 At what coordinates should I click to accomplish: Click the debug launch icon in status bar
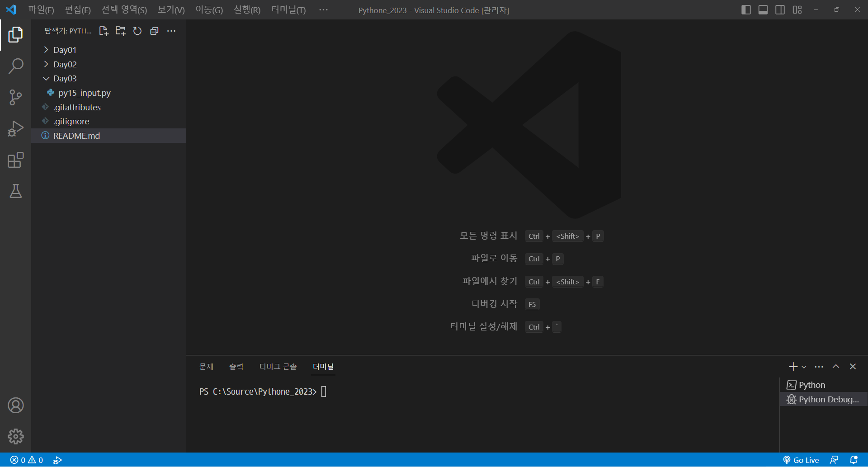point(57,460)
